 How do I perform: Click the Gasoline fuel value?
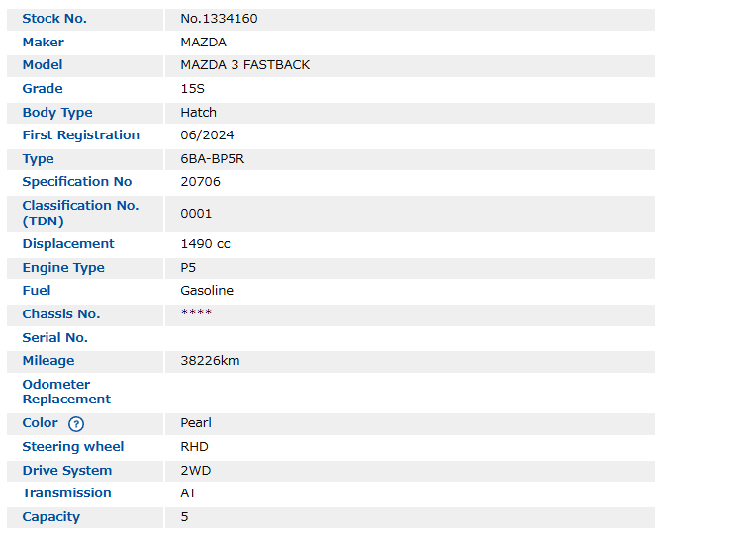click(207, 291)
